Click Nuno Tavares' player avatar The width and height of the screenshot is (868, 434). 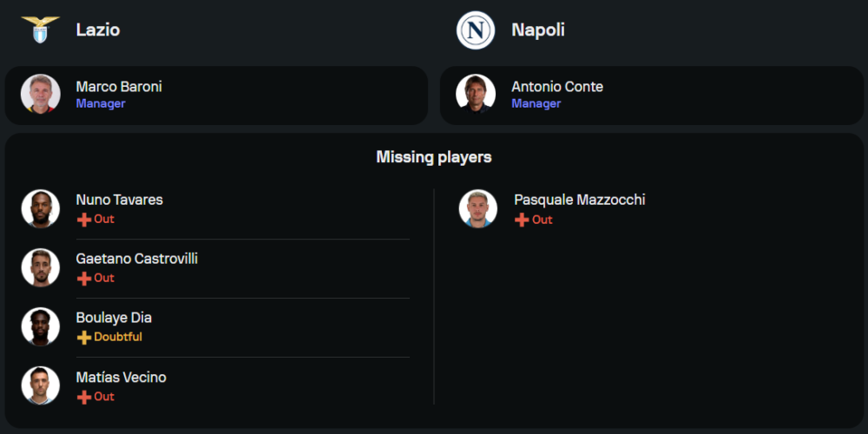coord(41,209)
